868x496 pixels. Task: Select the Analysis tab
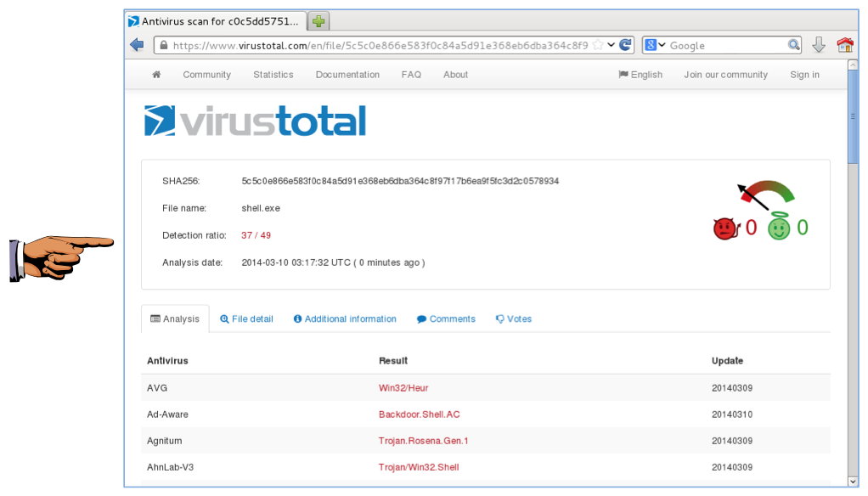click(175, 318)
